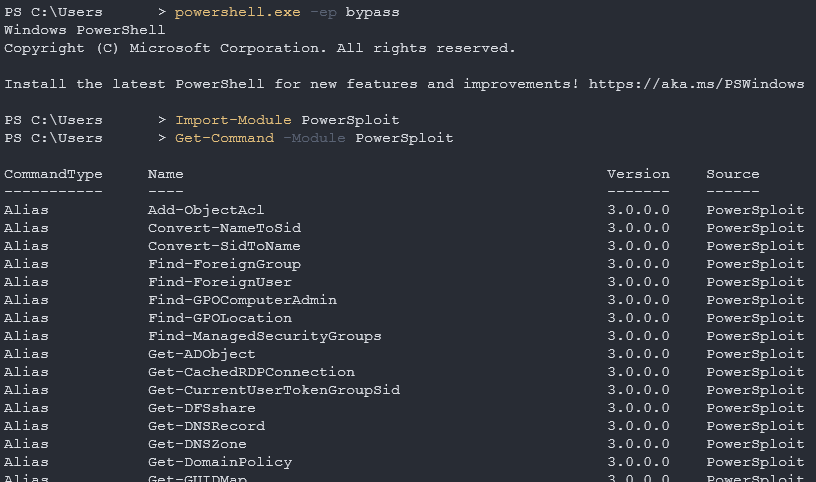Viewport: 816px width, 482px height.
Task: Click the Import-Module command text
Action: [x=233, y=120]
